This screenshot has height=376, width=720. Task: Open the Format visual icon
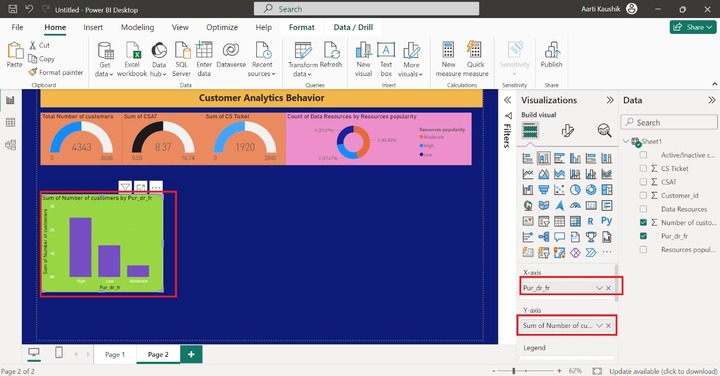point(567,131)
